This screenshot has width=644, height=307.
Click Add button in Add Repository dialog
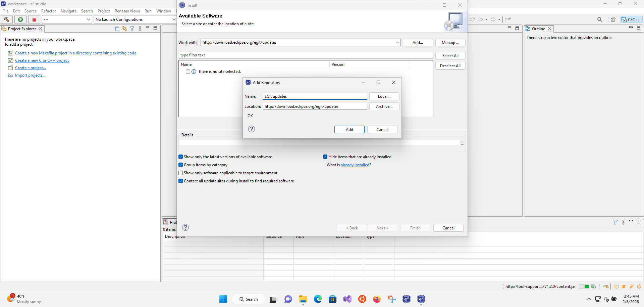(x=349, y=130)
